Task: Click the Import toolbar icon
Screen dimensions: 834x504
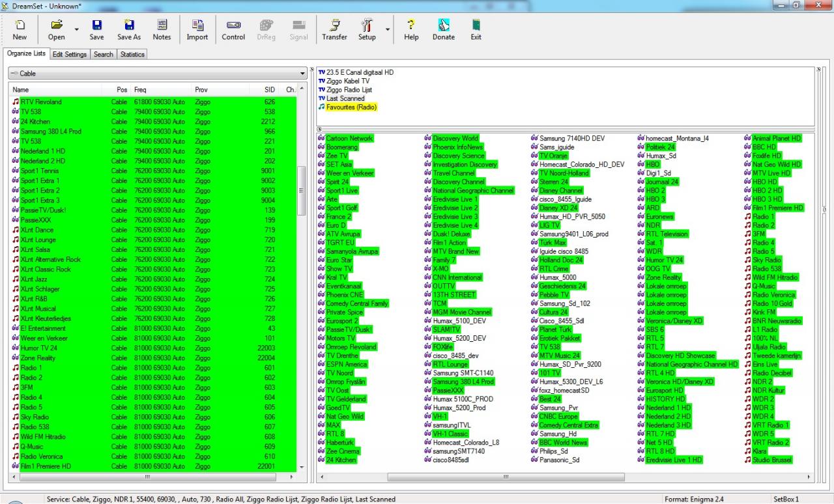Action: coord(197,30)
